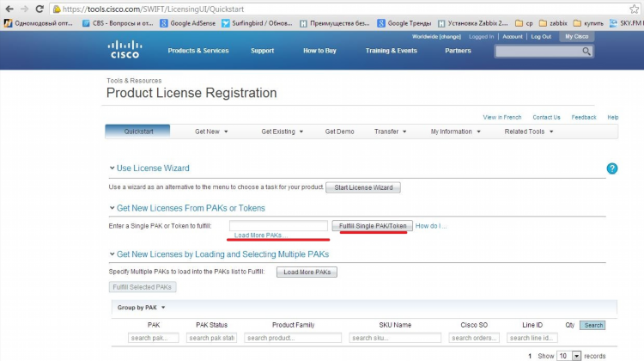This screenshot has height=361, width=644.
Task: Open the Cisco logo home link
Action: (125, 50)
